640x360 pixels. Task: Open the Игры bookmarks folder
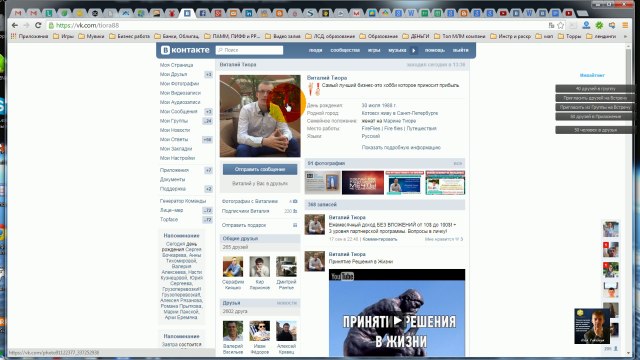pyautogui.click(x=64, y=36)
